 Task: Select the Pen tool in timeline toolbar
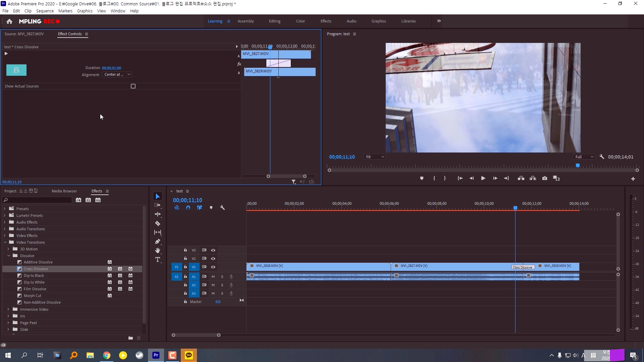(x=158, y=241)
